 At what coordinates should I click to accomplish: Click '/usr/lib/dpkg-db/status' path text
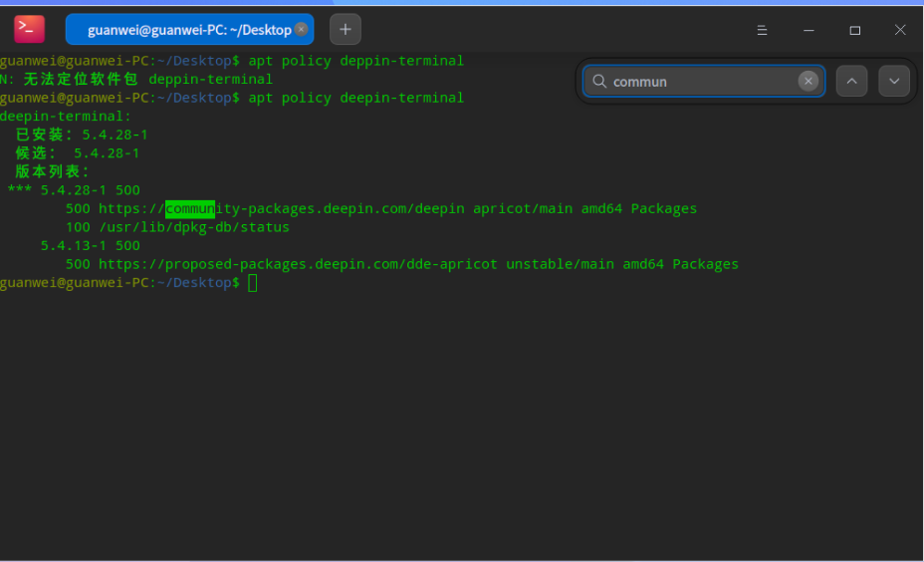(194, 227)
